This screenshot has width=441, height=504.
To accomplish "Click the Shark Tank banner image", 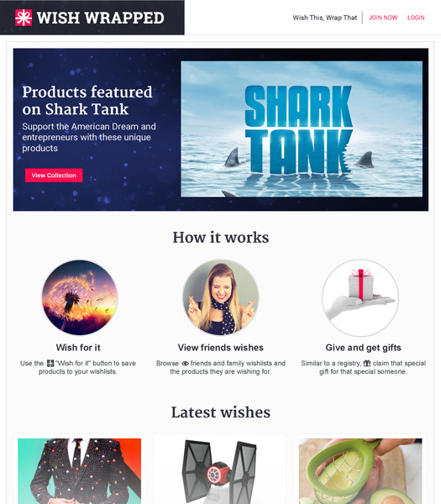I will click(302, 129).
